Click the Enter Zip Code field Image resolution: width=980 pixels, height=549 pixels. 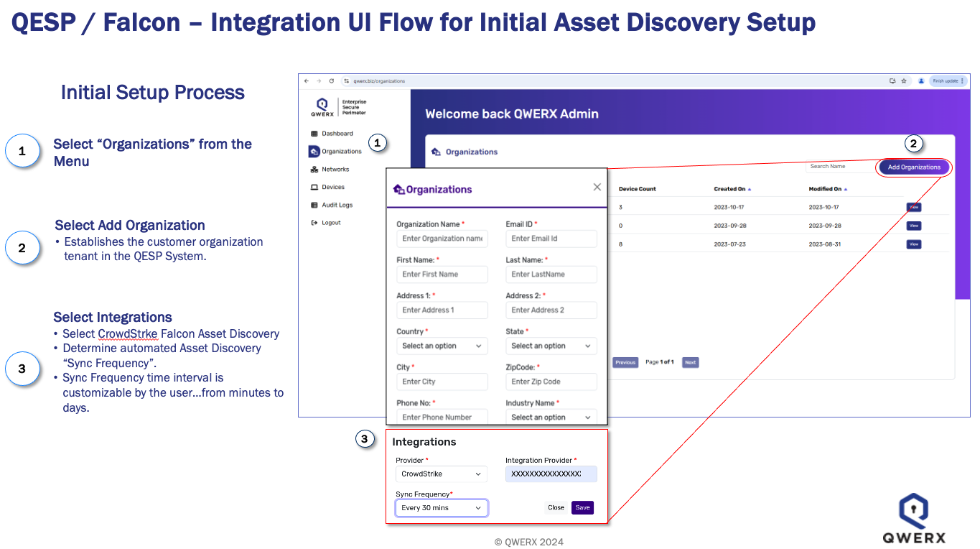[x=551, y=382]
